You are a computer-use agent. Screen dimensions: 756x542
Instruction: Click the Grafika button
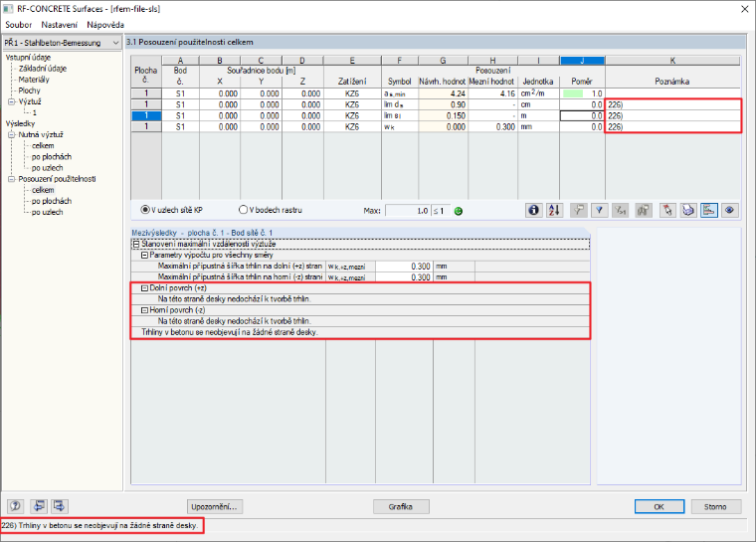[401, 507]
